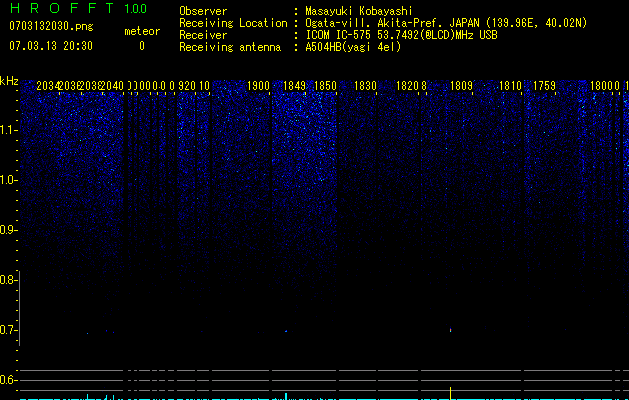629x400 pixels.
Task: Click the 0.6 frequency axis label
Action: [8, 380]
